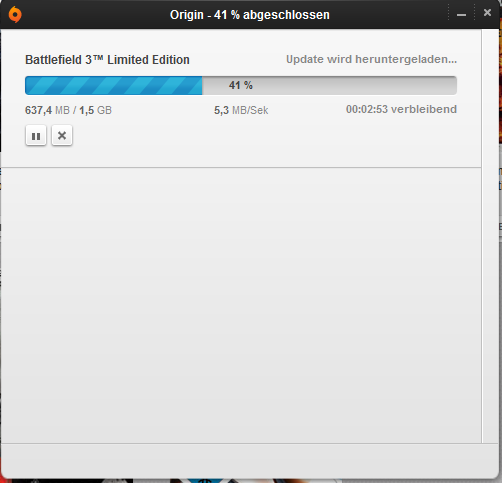Click the empty download queue area below divider

(x=241, y=305)
